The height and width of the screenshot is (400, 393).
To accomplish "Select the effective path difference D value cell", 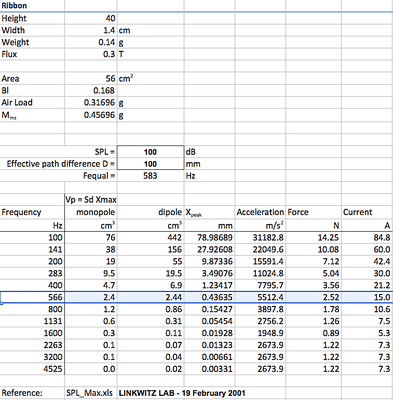I will coord(150,164).
